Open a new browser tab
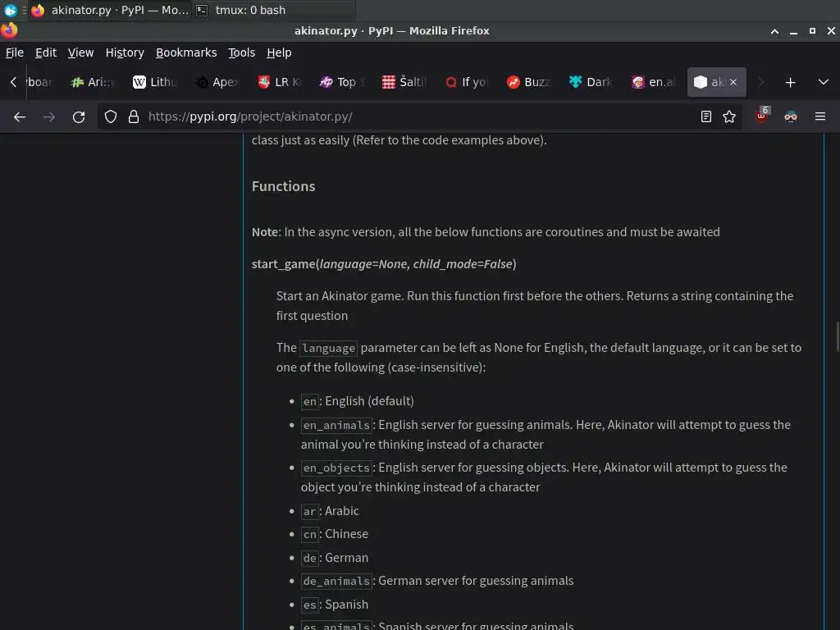The image size is (840, 630). pyautogui.click(x=790, y=83)
